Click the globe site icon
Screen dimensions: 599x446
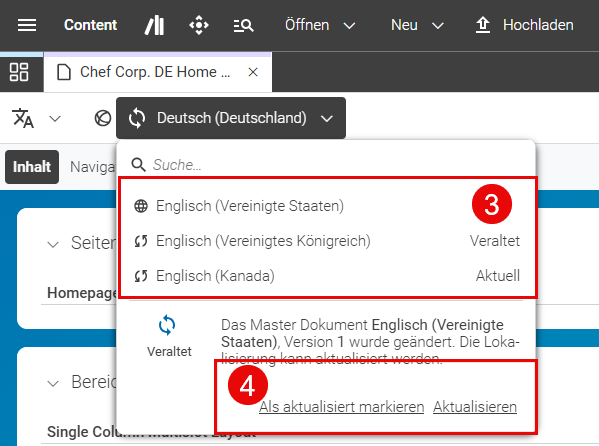(103, 118)
